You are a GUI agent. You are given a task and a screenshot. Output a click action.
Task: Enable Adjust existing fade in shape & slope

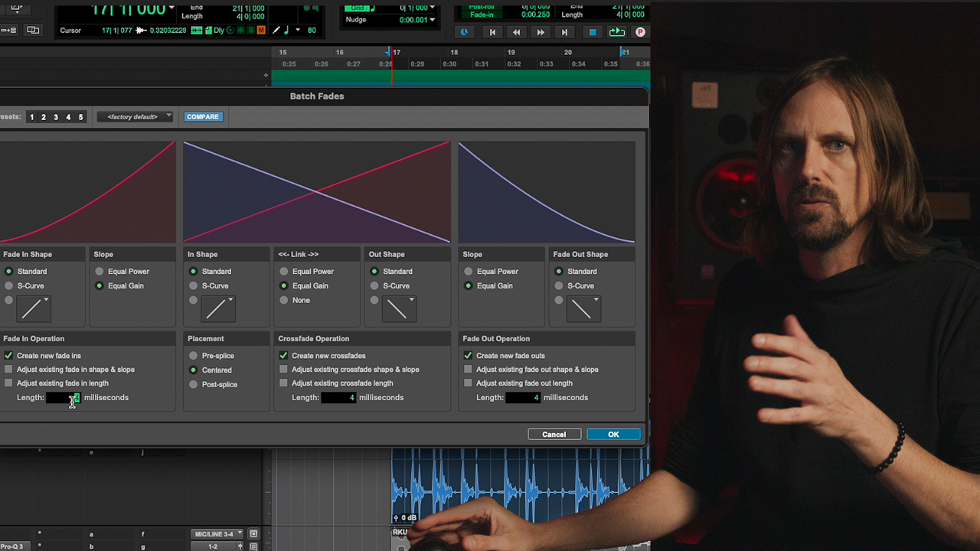[x=8, y=370]
